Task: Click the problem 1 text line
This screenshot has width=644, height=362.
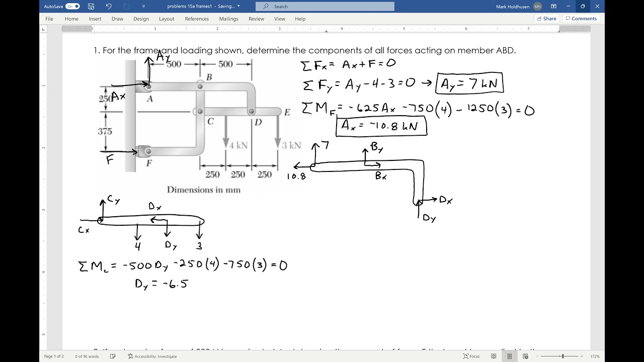Action: [304, 50]
